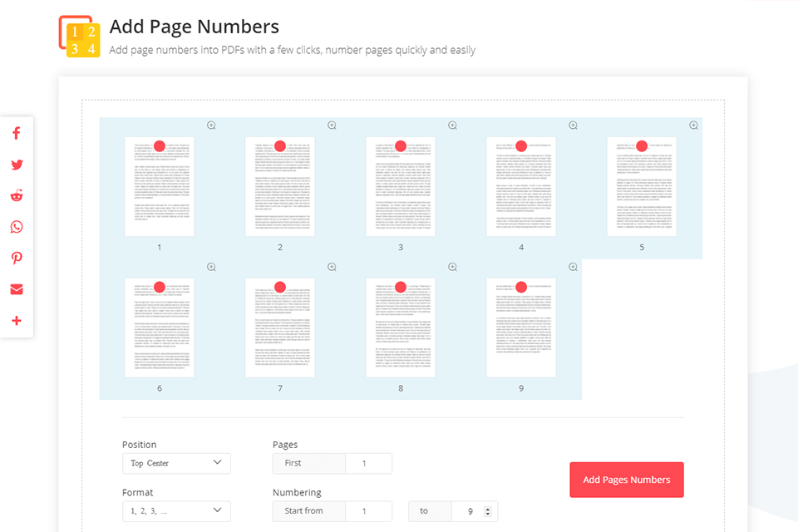Share the page via WhatsApp

coord(17,227)
